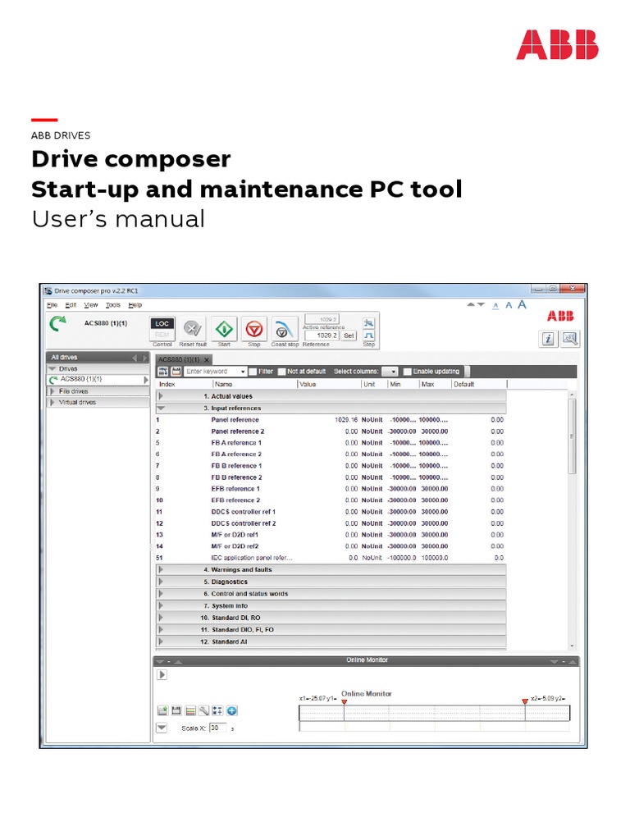
Task: Click the lower Step pulse icon
Action: 368,335
